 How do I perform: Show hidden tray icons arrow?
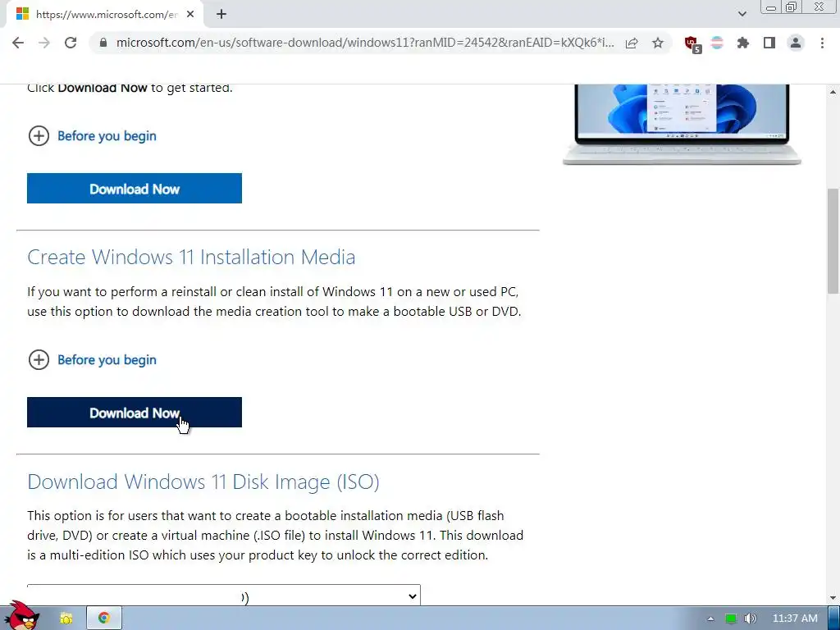click(x=711, y=619)
